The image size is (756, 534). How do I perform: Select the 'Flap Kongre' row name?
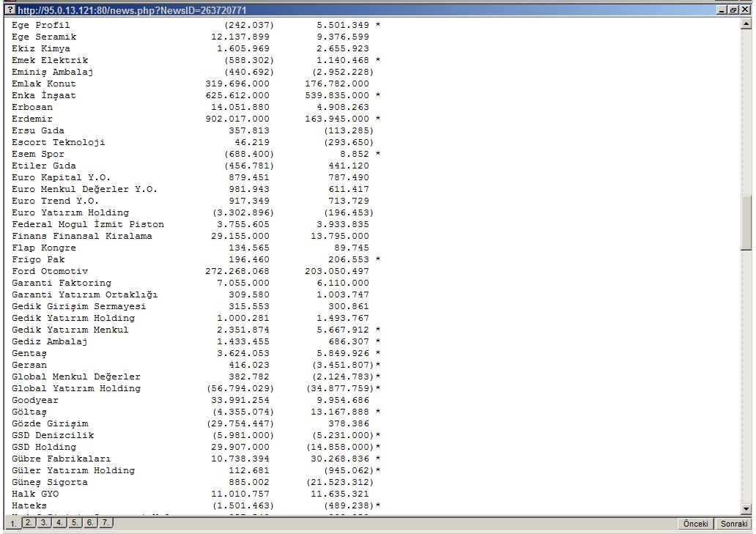pos(44,248)
